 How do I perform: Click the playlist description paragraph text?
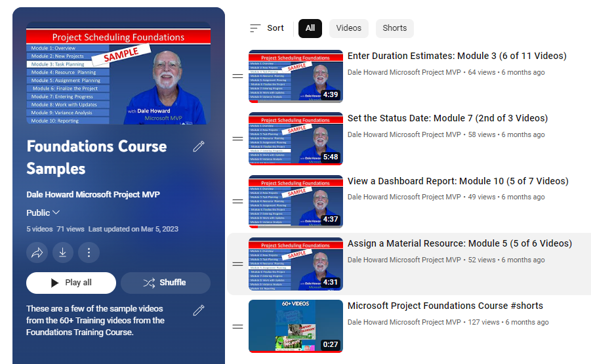(95, 320)
